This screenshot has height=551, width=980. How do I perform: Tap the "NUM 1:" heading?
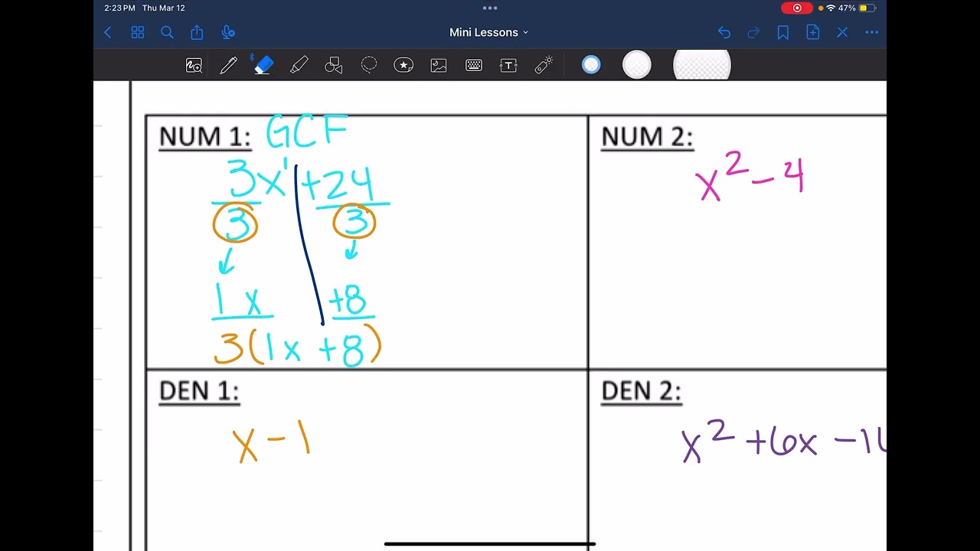click(x=204, y=137)
